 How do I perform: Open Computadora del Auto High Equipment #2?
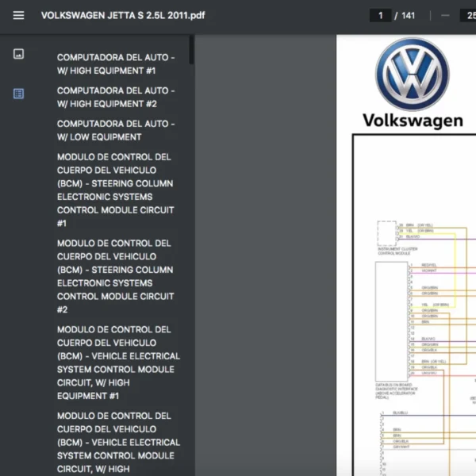117,98
